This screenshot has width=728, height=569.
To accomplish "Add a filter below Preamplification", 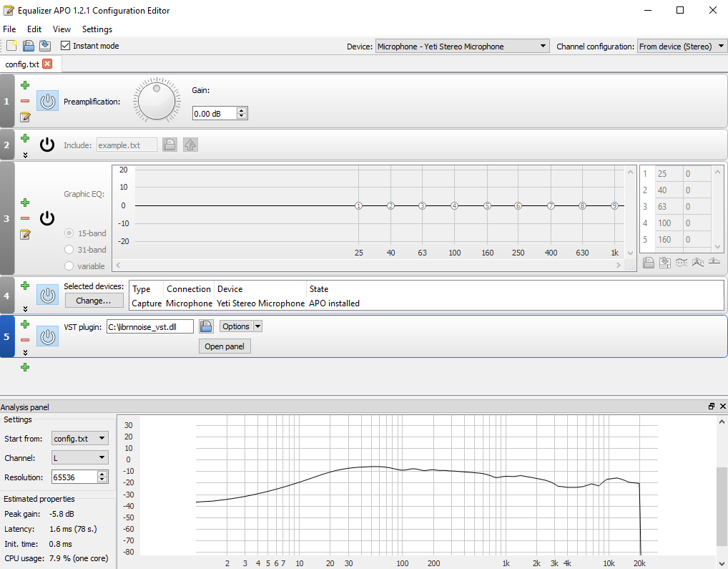I will pos(24,84).
